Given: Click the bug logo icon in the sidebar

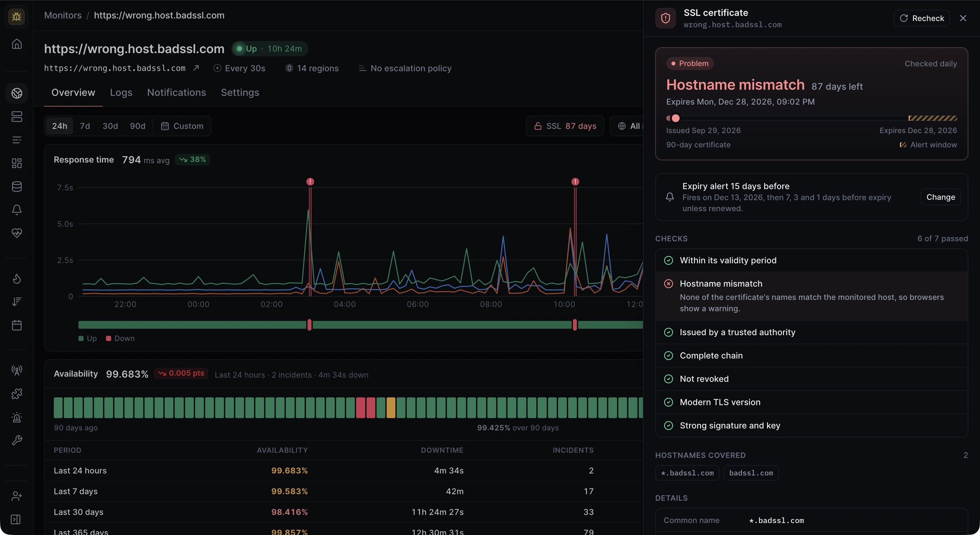Looking at the screenshot, I should 16,17.
